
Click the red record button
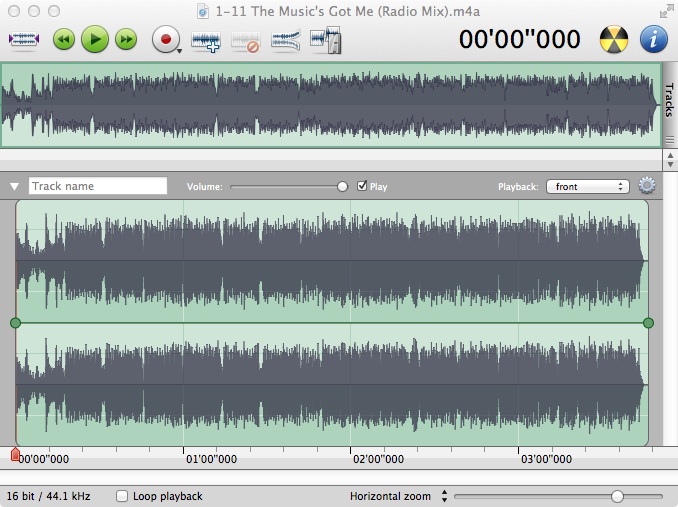(164, 40)
